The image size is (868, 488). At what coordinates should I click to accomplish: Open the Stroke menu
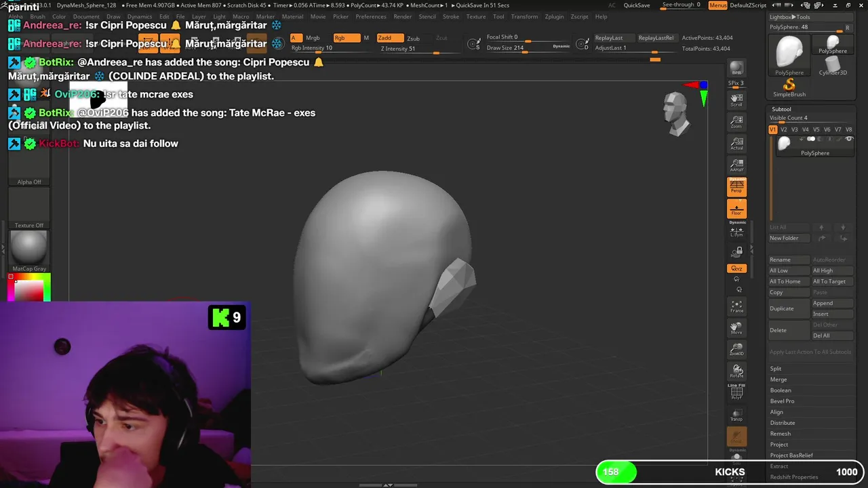coord(451,16)
